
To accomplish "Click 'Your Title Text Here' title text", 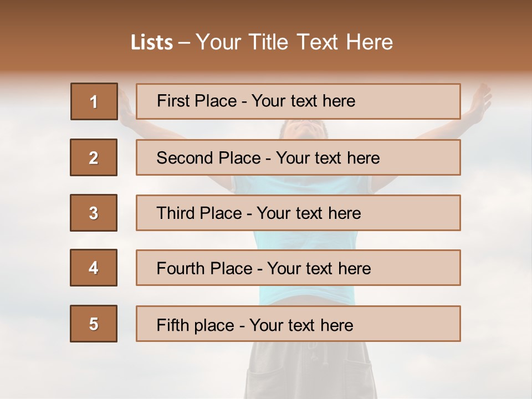I will (294, 43).
